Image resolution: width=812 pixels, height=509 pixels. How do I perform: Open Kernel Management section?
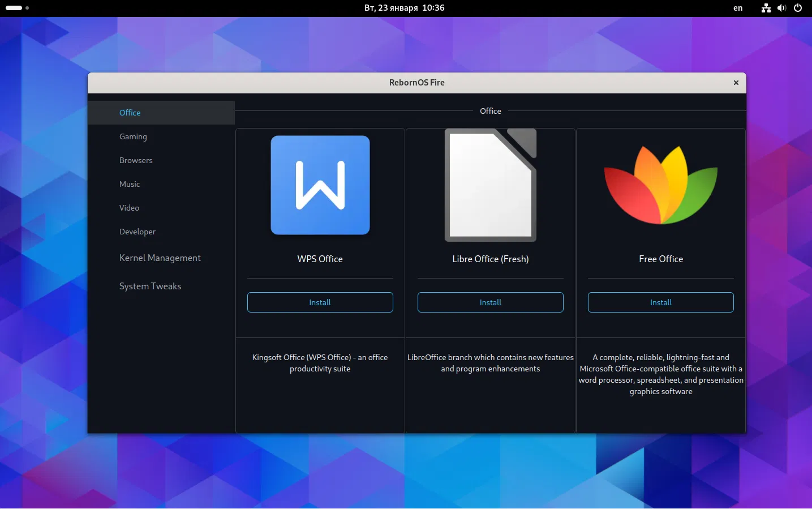pyautogui.click(x=161, y=258)
